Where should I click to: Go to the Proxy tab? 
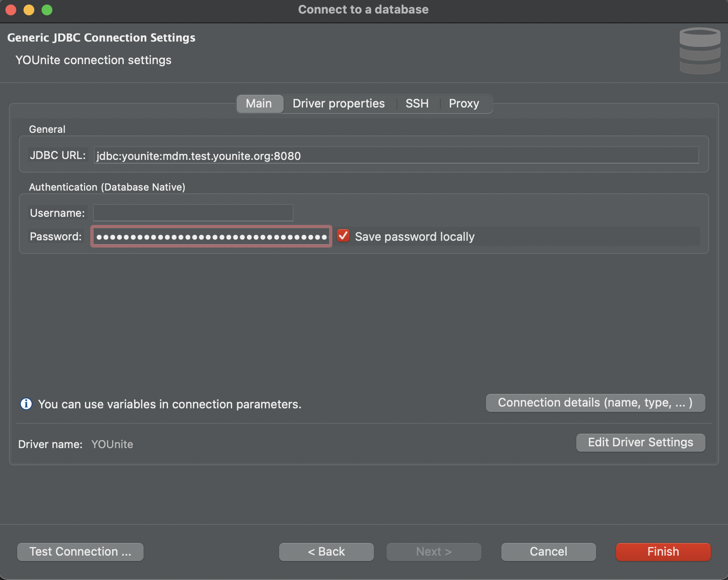[x=463, y=103]
